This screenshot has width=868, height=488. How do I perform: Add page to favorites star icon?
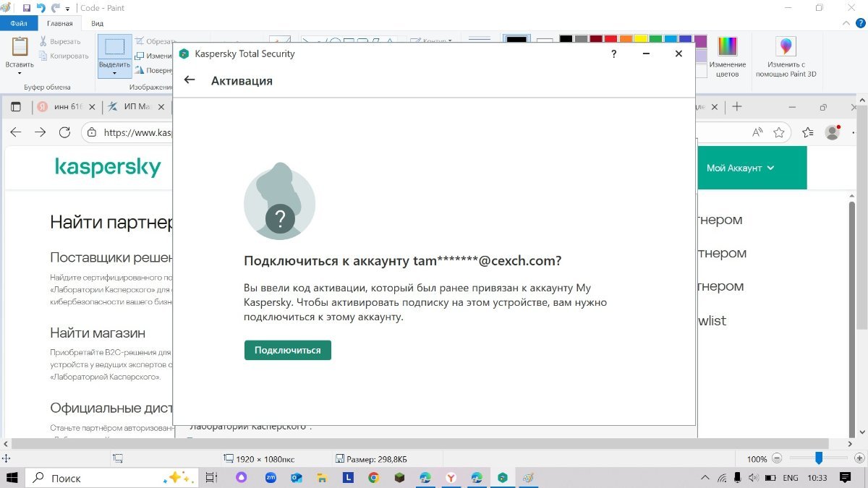779,132
